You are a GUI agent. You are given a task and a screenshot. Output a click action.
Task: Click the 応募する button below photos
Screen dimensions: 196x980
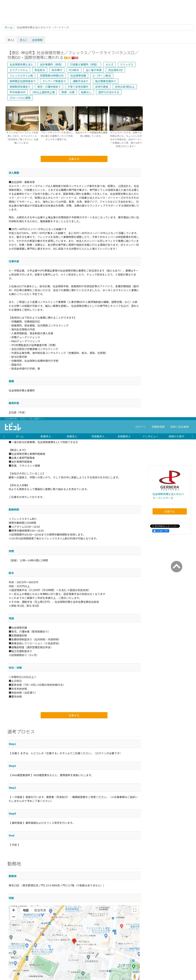click(x=74, y=159)
